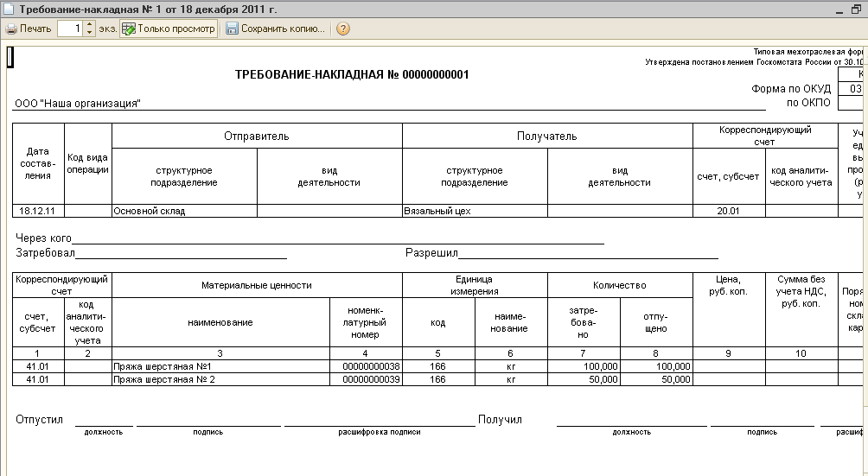Select the Вязальный цех cell

pos(475,211)
